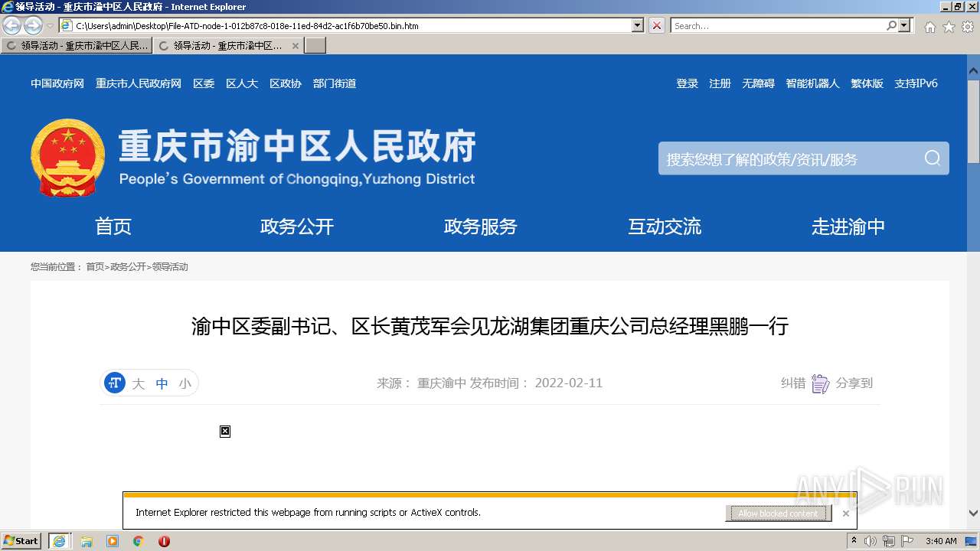Click the 注册 register link

coord(720,83)
